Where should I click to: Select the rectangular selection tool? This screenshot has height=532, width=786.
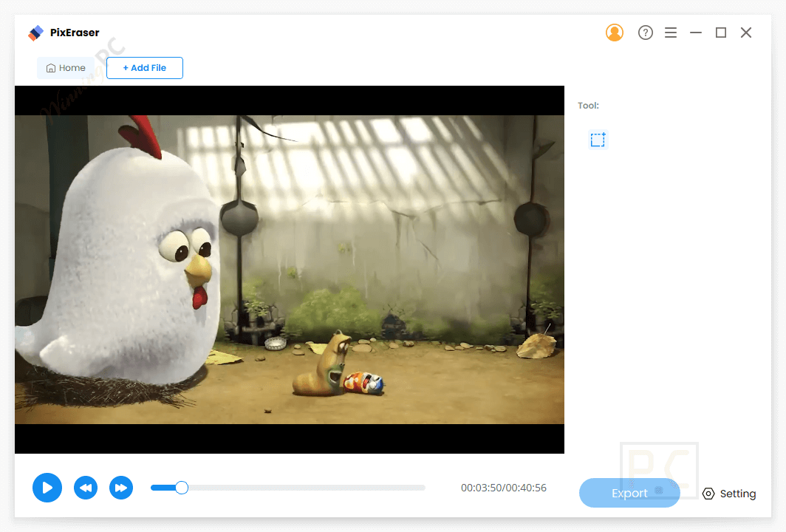point(598,140)
